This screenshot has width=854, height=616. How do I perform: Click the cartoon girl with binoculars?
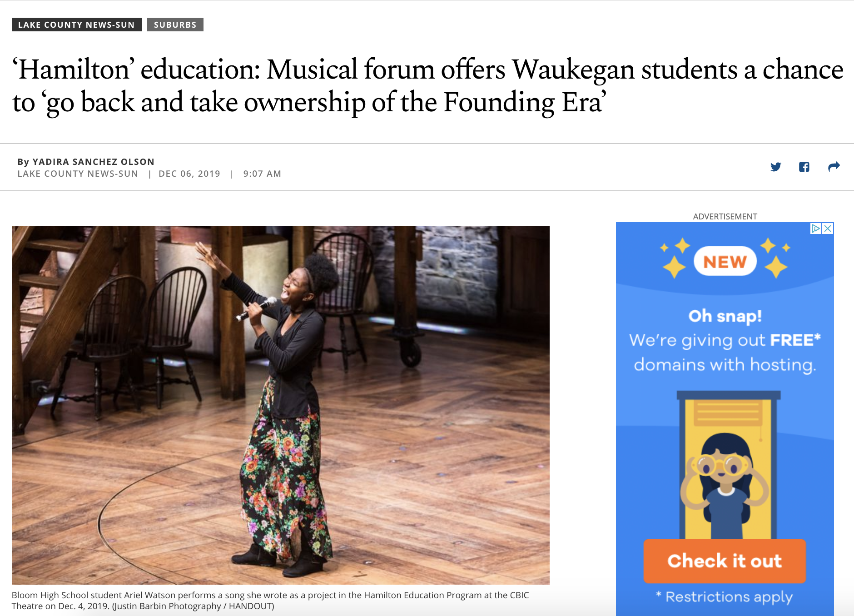pos(725,482)
